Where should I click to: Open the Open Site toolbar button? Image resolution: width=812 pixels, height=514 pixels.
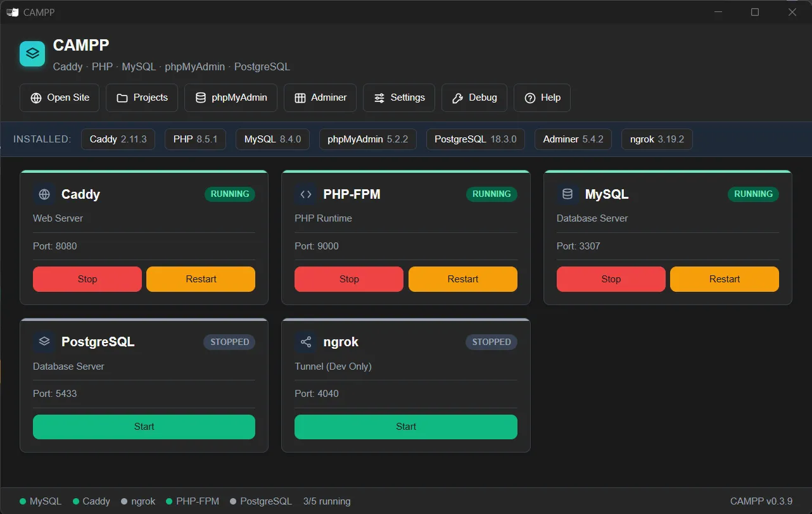pyautogui.click(x=60, y=97)
